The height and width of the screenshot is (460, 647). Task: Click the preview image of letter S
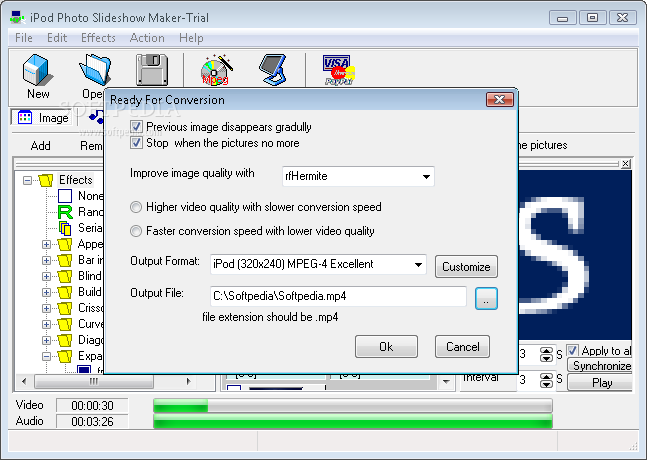pos(575,255)
